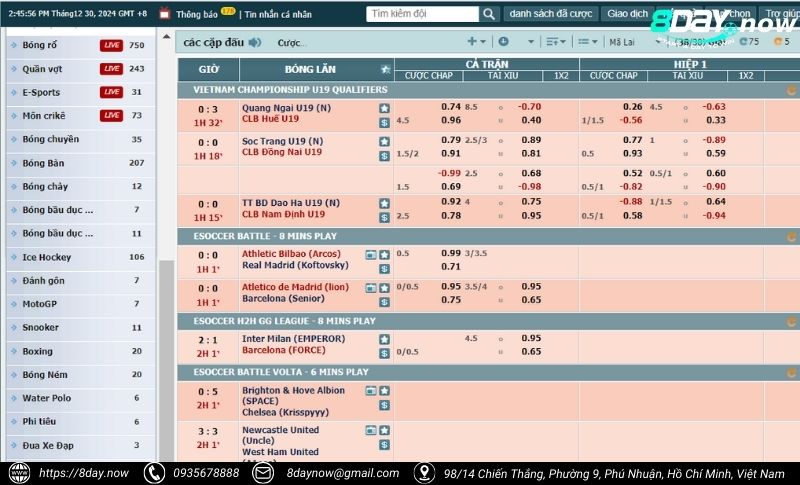Open dollar icon for Soc Trang U19 match

384,154
